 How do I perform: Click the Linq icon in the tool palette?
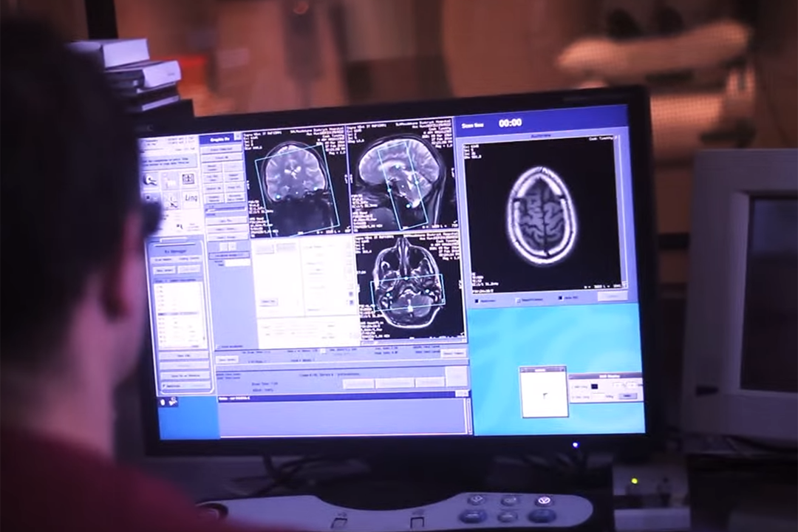[x=190, y=199]
